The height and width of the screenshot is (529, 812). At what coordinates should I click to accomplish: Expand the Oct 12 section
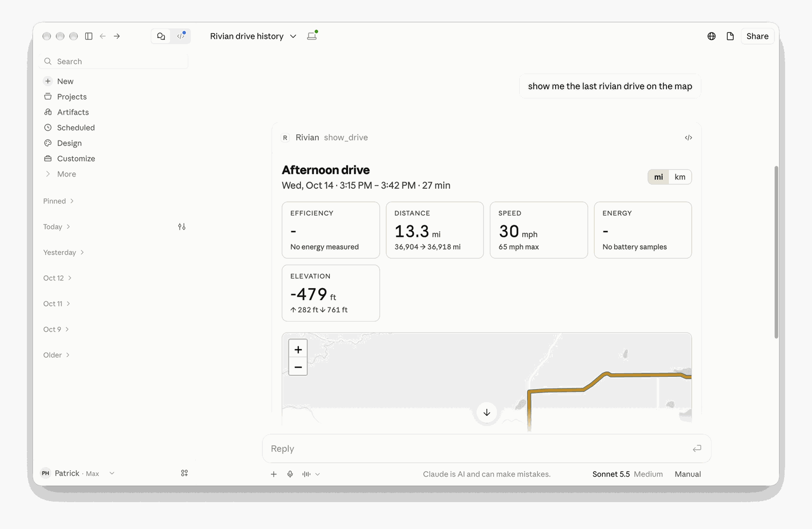coord(57,278)
